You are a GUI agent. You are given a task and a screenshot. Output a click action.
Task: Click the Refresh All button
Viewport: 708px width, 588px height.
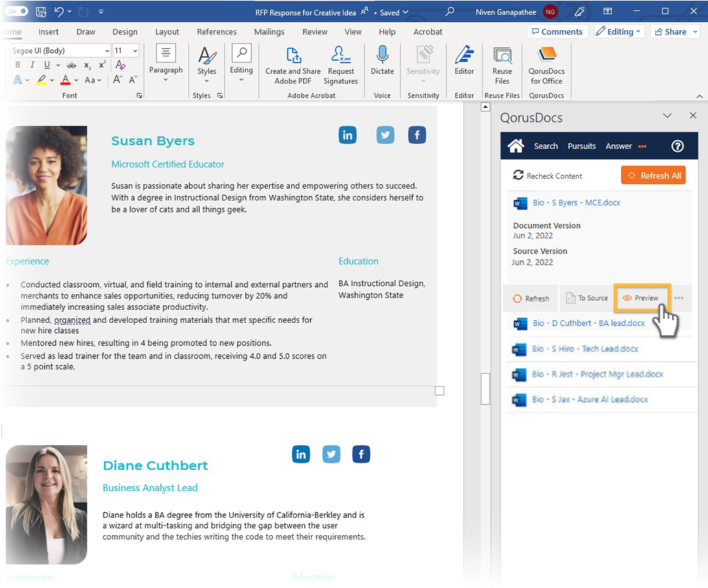(653, 175)
